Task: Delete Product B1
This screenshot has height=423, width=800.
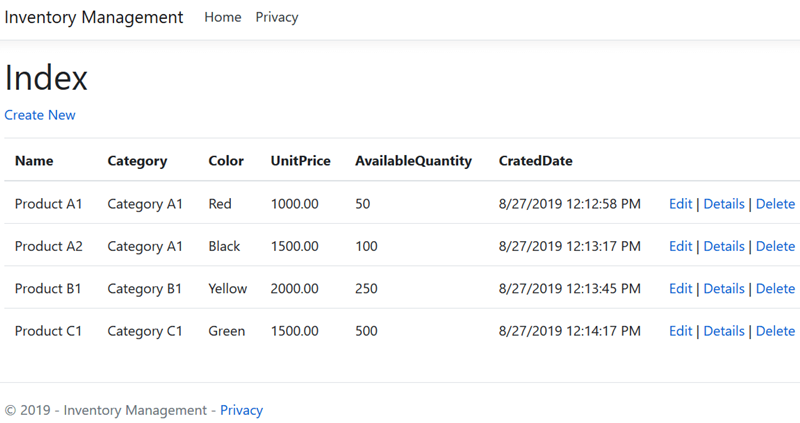Action: (x=775, y=289)
